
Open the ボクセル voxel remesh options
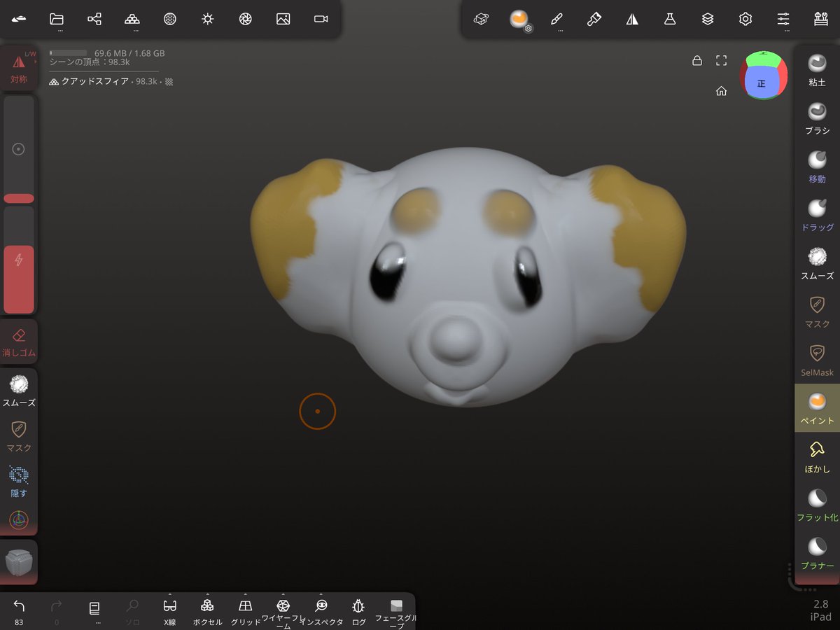pos(207,611)
